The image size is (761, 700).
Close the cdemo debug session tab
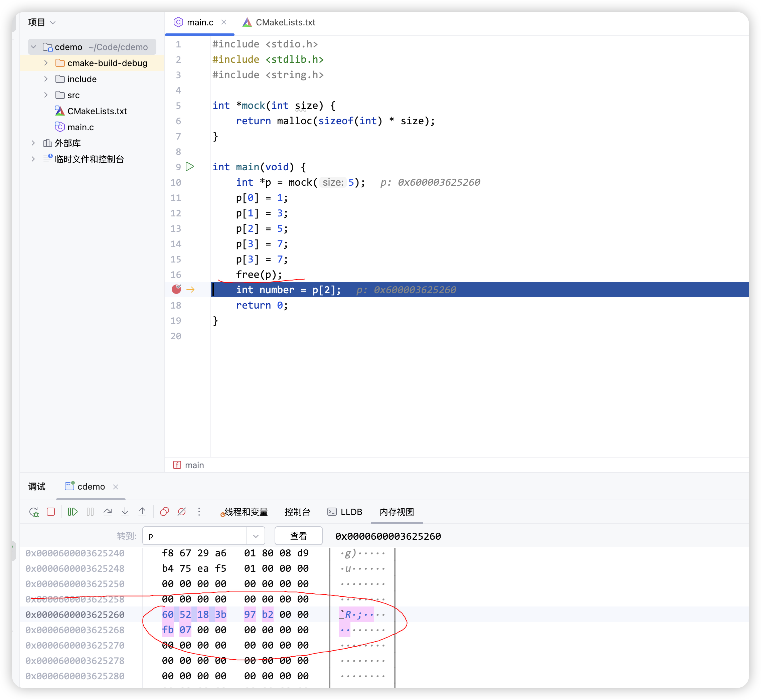(x=116, y=487)
